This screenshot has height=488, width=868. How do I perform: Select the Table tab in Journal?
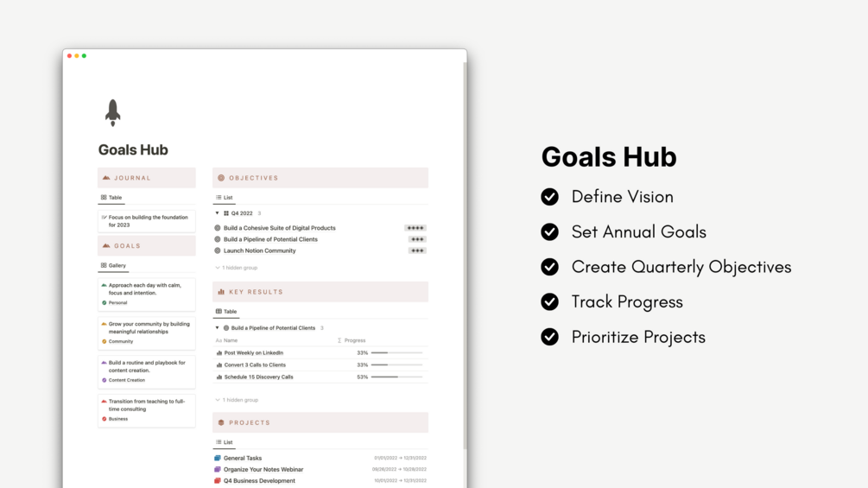tap(111, 198)
